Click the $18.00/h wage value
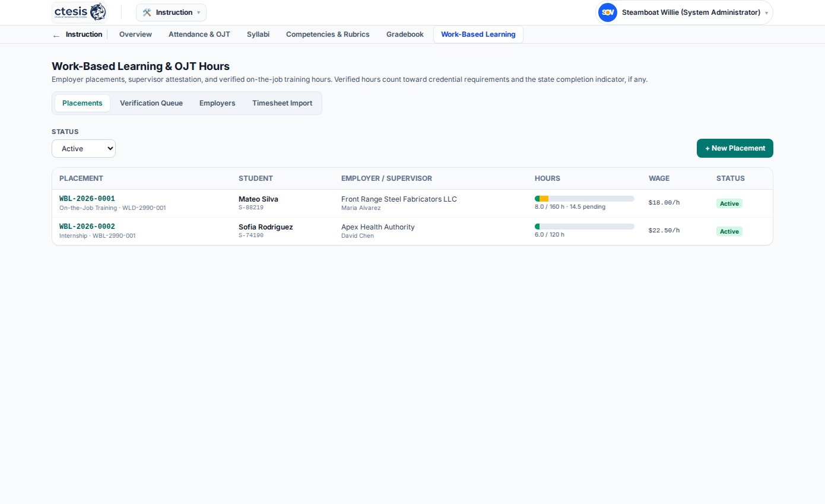Image resolution: width=825 pixels, height=504 pixels. click(x=664, y=203)
